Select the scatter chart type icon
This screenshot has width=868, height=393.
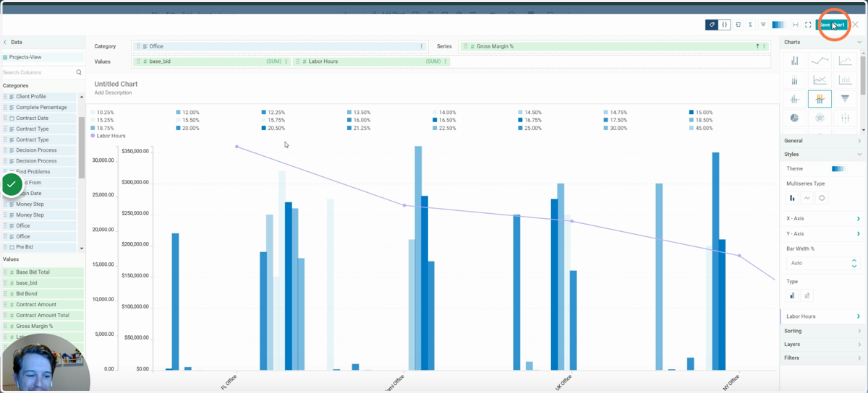[845, 61]
